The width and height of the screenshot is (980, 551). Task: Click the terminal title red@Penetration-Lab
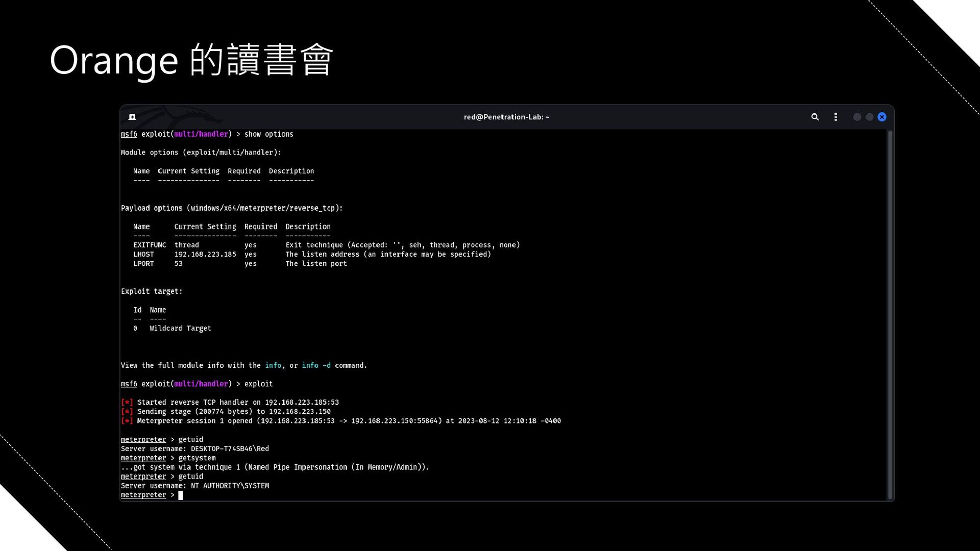click(506, 117)
